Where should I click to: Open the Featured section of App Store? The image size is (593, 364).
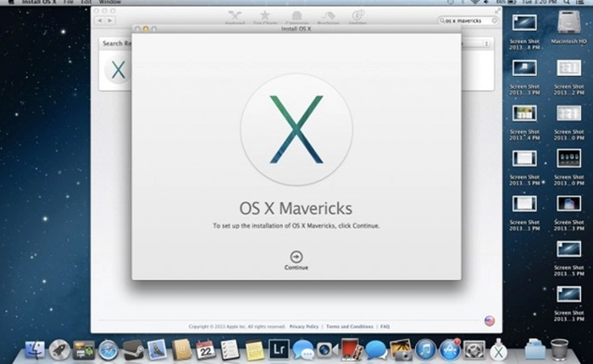click(235, 17)
